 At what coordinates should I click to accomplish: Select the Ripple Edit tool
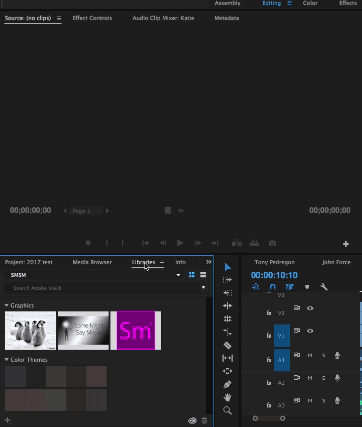227,306
